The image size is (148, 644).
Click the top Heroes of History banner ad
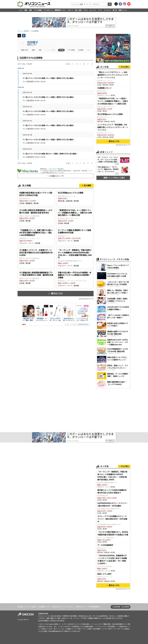point(74,22)
